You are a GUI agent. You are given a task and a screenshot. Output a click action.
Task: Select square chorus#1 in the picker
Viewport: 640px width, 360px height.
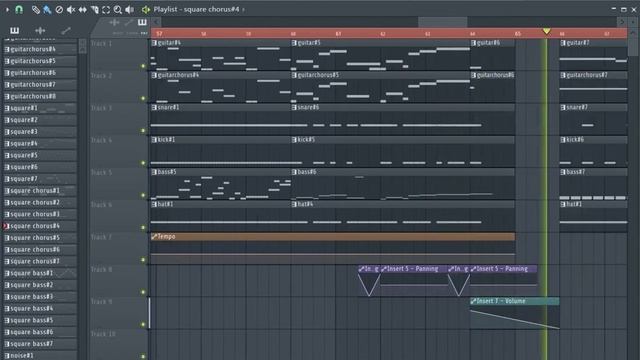click(x=40, y=191)
